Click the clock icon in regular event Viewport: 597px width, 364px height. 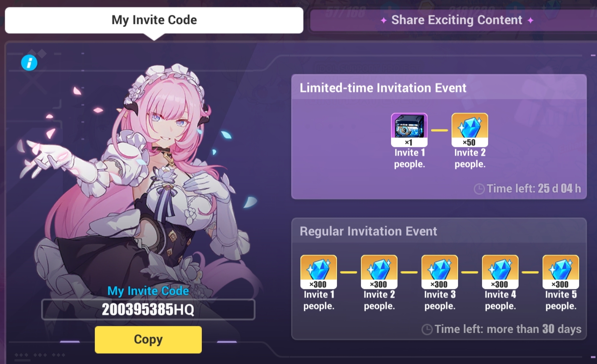[x=427, y=329]
